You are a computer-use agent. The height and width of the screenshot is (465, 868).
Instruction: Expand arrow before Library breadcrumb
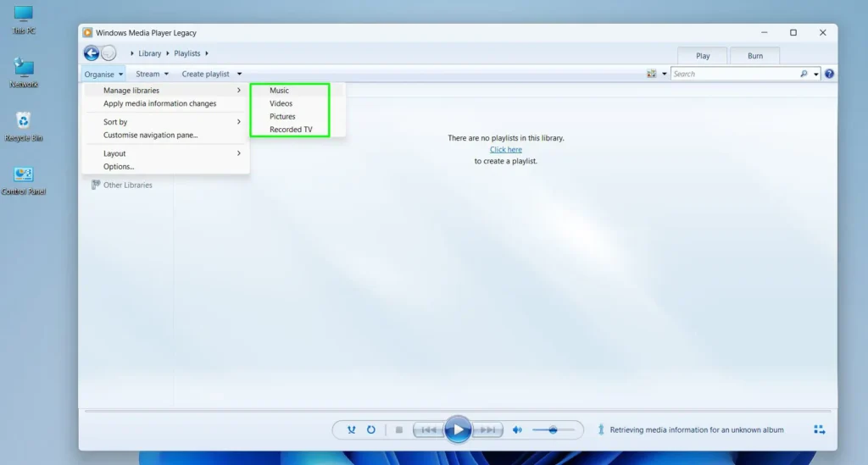131,53
